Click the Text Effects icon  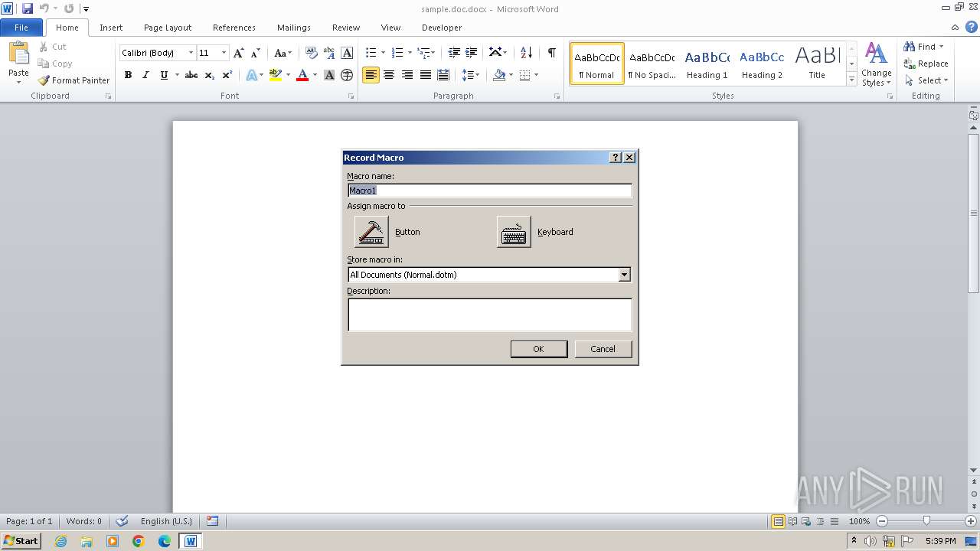(251, 75)
